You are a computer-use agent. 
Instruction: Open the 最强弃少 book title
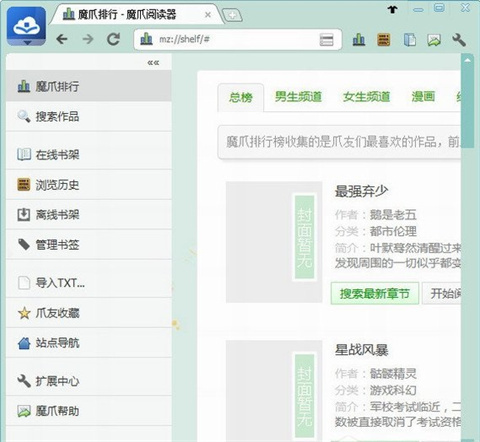[x=361, y=191]
